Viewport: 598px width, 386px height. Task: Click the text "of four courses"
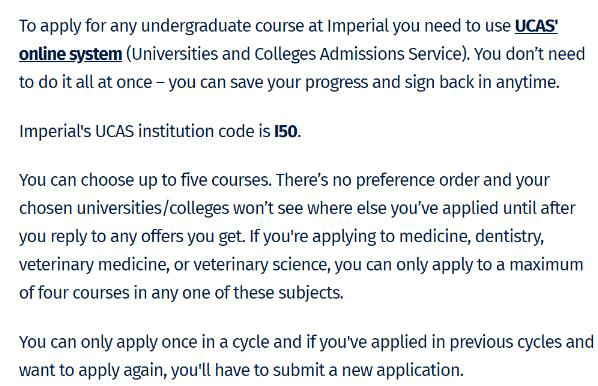pyautogui.click(x=74, y=293)
